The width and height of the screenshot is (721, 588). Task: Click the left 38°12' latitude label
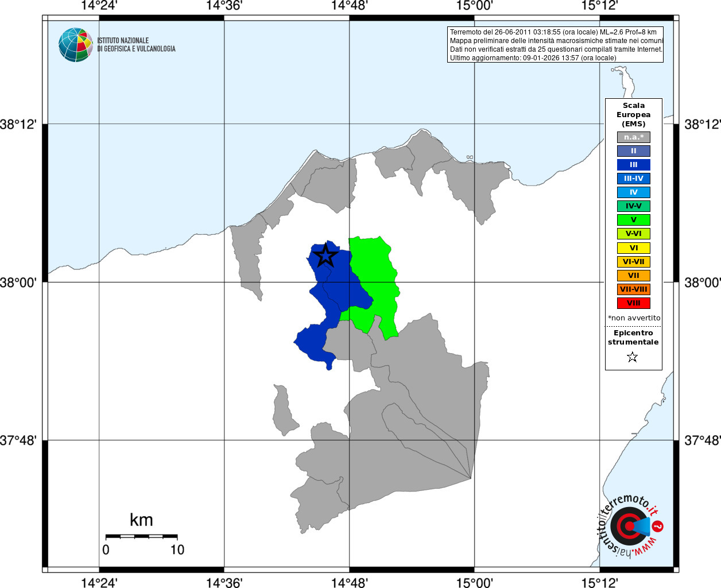[18, 124]
